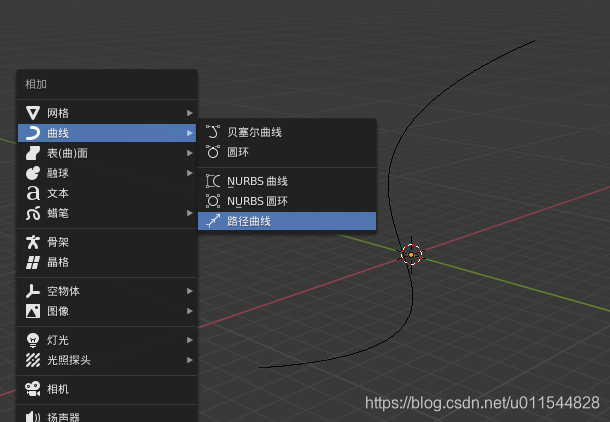Expand the 光照探头 submenu arrow
Screen dimensions: 610x422
pos(189,360)
